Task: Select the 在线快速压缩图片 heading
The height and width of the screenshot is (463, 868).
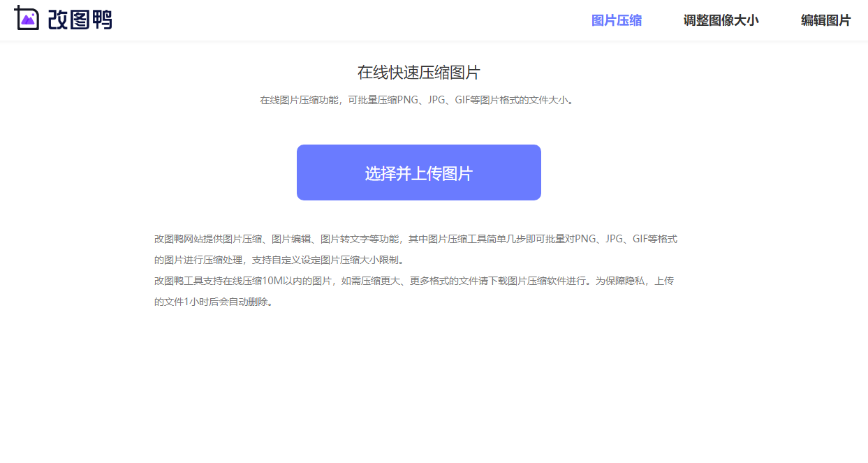Action: click(x=419, y=73)
